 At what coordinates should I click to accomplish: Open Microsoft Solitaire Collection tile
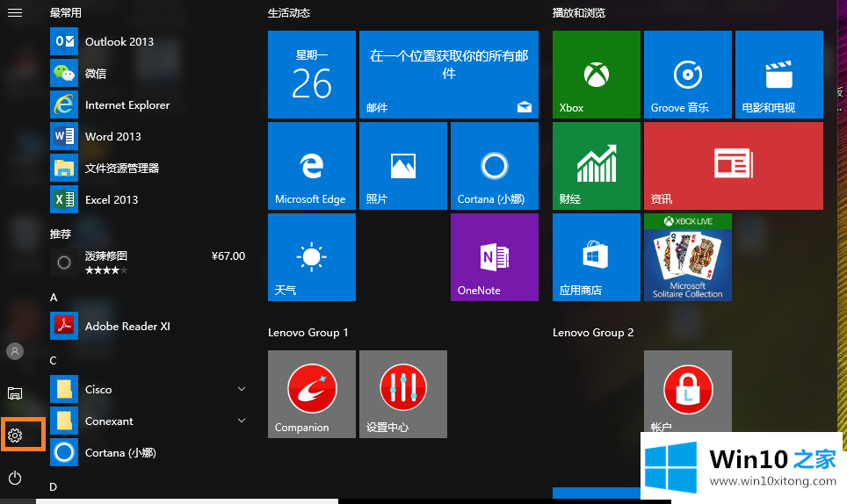pyautogui.click(x=688, y=257)
